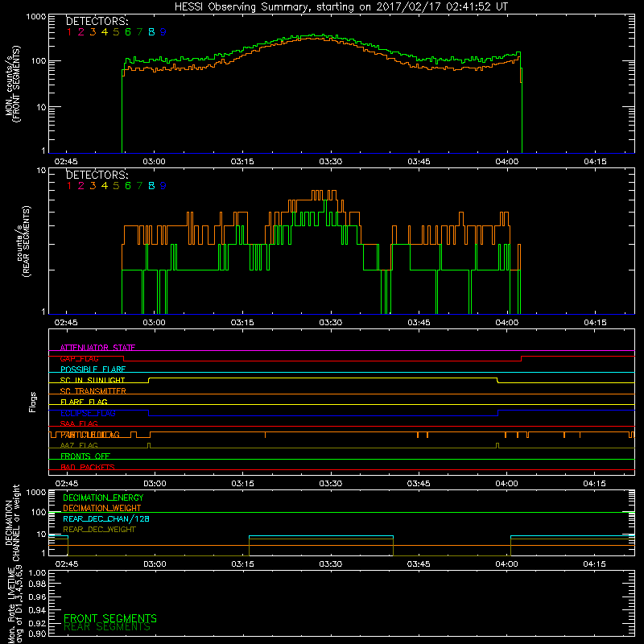Click the FRONTS_OFF flag label
Viewport: 644px width, 644px height.
[x=85, y=456]
